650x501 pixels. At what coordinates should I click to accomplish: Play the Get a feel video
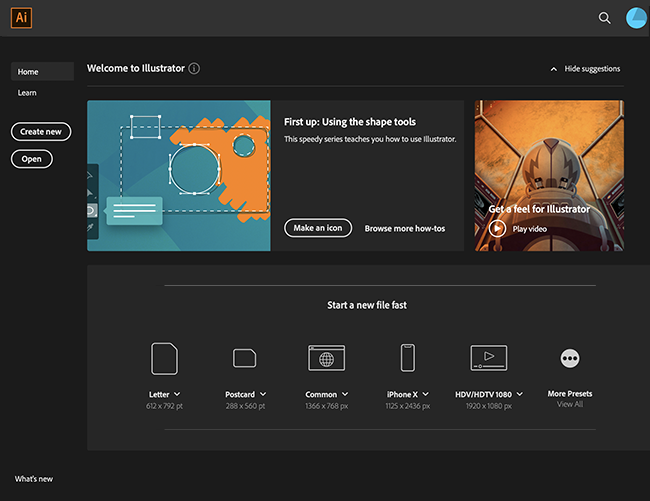pos(497,228)
